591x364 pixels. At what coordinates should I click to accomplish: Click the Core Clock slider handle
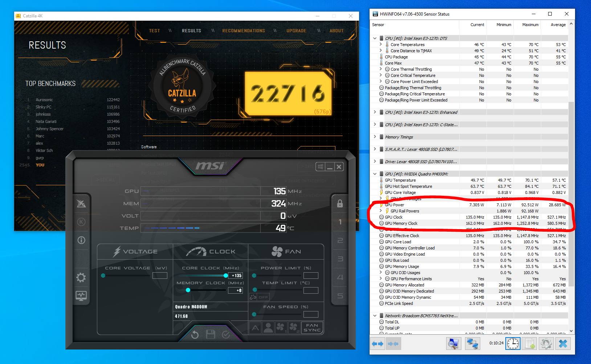pyautogui.click(x=226, y=276)
